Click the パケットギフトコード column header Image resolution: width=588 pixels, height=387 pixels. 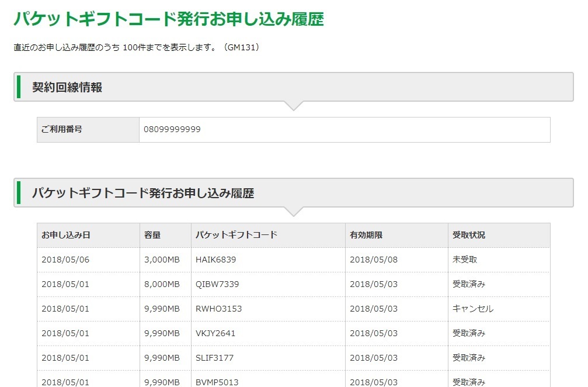236,235
